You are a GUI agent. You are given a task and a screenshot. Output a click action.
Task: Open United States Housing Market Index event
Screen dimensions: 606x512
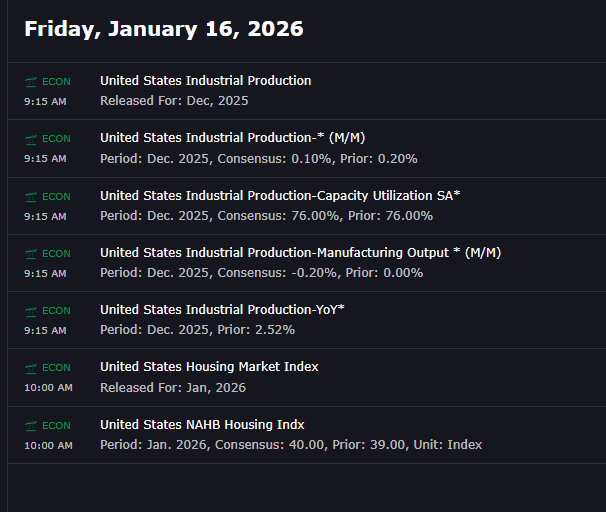click(x=209, y=367)
